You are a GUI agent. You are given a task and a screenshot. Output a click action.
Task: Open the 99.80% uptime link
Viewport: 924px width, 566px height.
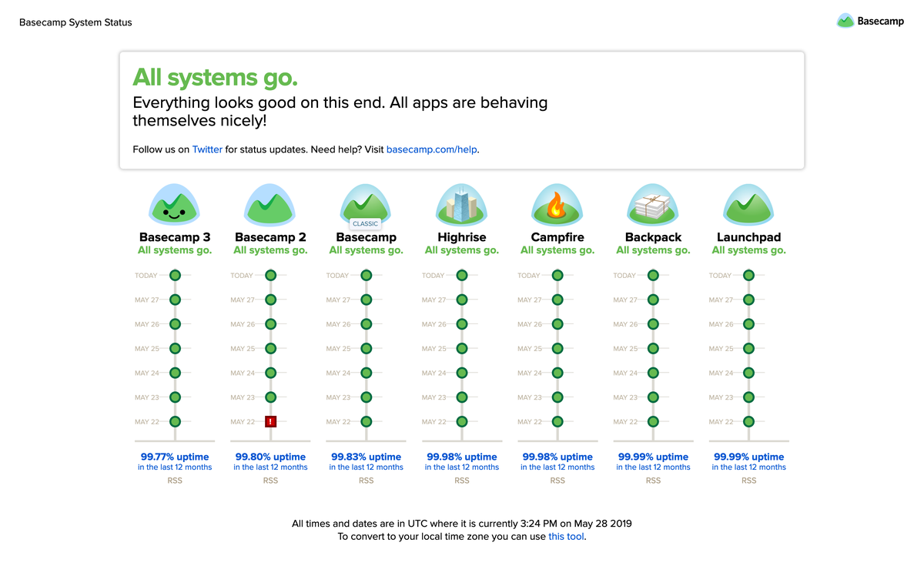270,461
